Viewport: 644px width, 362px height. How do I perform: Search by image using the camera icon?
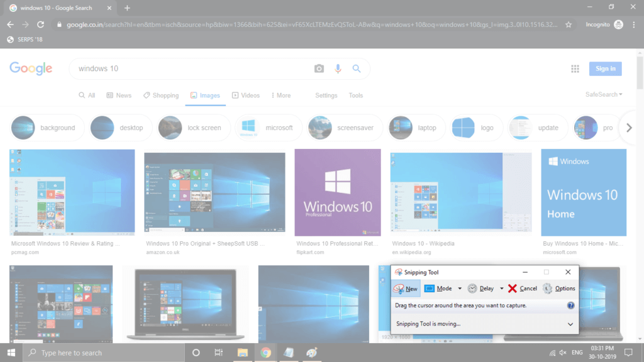[x=319, y=69]
